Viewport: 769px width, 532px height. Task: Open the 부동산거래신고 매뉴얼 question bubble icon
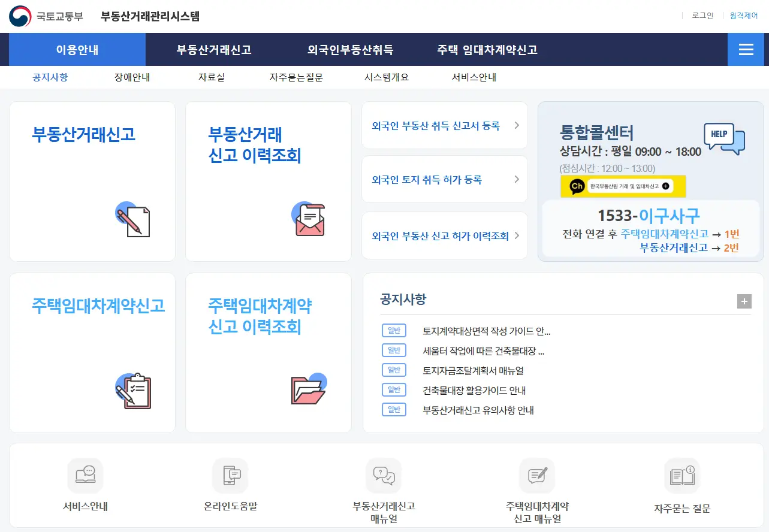click(384, 476)
